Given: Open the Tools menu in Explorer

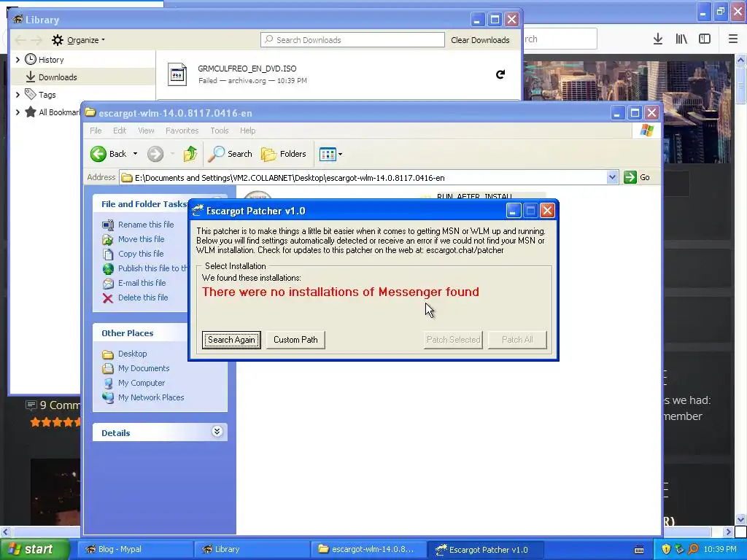Looking at the screenshot, I should click(220, 131).
